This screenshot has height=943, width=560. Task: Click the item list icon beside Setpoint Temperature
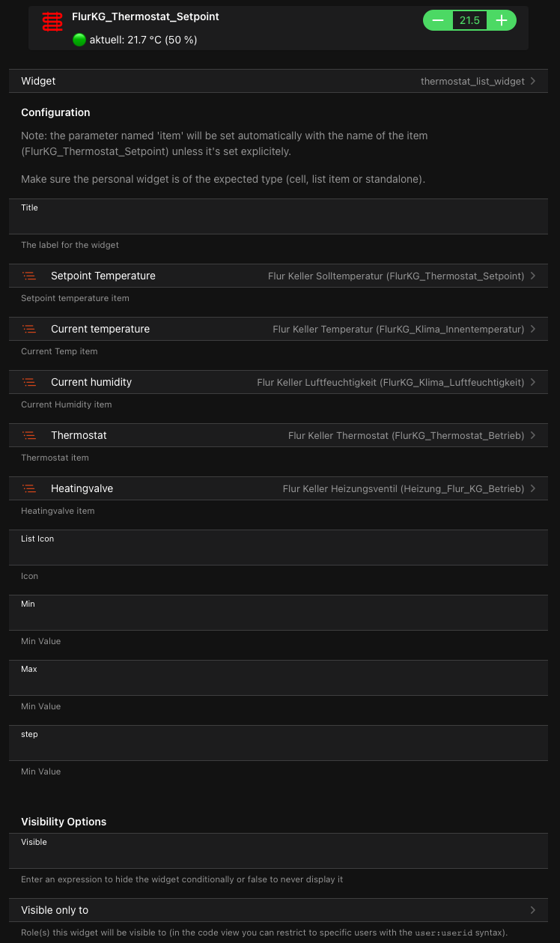29,276
